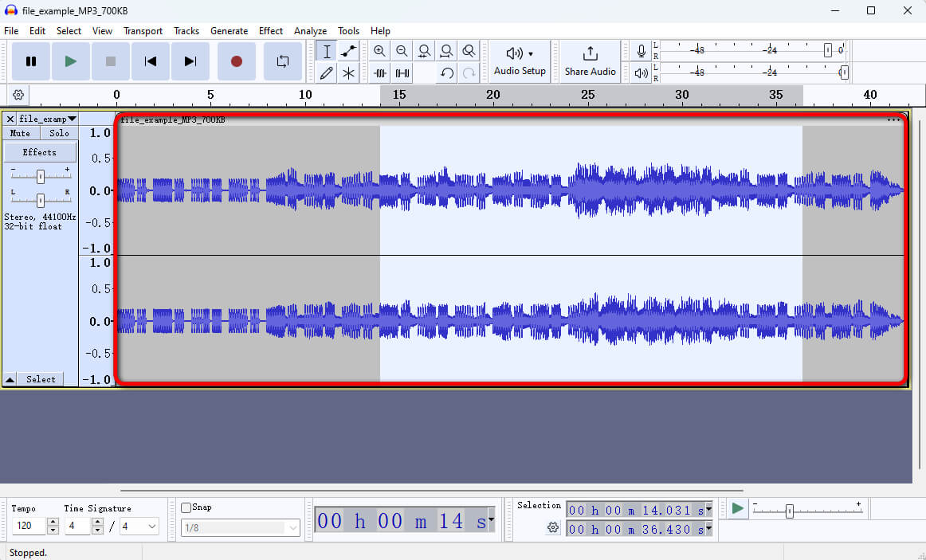The height and width of the screenshot is (560, 926).
Task: Open the file_examp track name dropdown
Action: click(47, 119)
